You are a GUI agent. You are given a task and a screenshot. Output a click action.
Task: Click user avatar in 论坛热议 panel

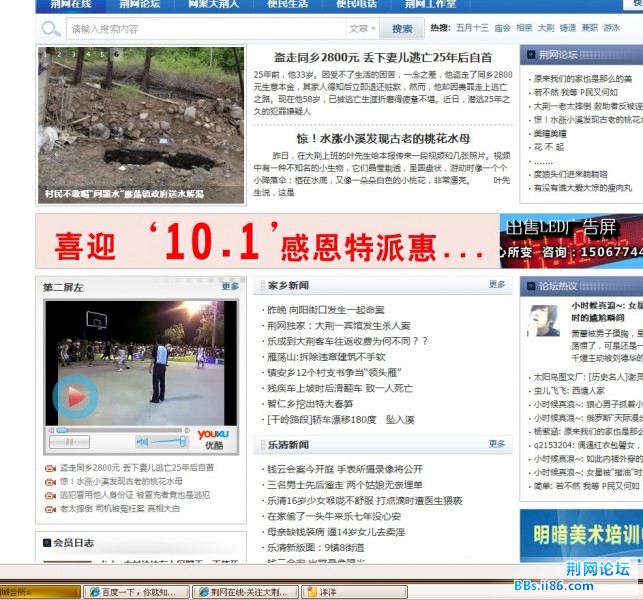[x=543, y=321]
